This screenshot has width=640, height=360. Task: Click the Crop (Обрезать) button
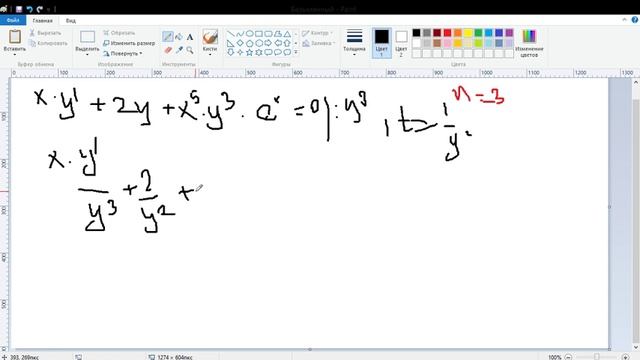click(119, 33)
